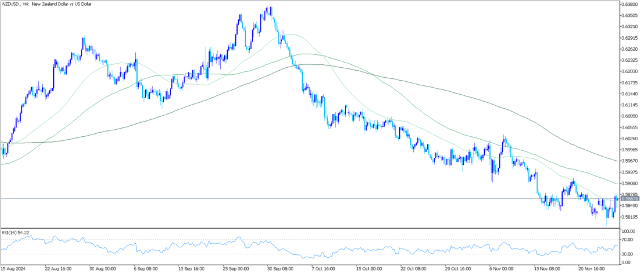Select the 0.60850 price scale level
644x273 pixels.
[629, 116]
